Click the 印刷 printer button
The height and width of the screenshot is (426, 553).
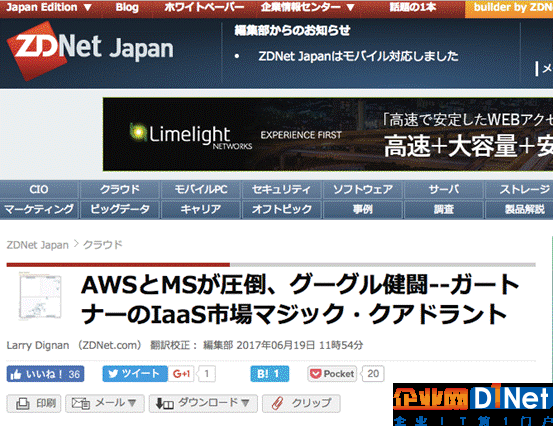point(34,403)
